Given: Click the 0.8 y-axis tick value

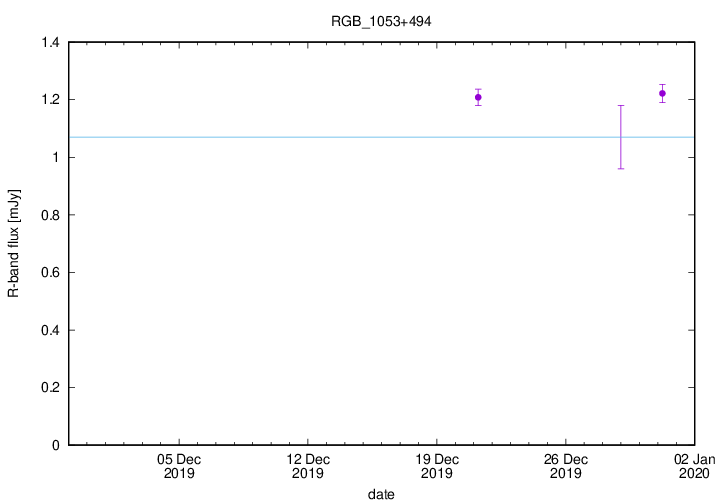Looking at the screenshot, I should (x=50, y=215).
